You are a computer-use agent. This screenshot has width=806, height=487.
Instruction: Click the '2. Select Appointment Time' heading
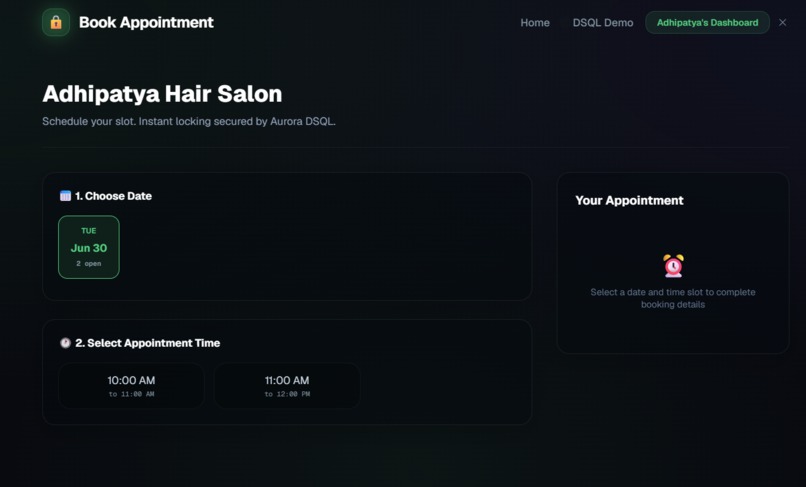148,343
